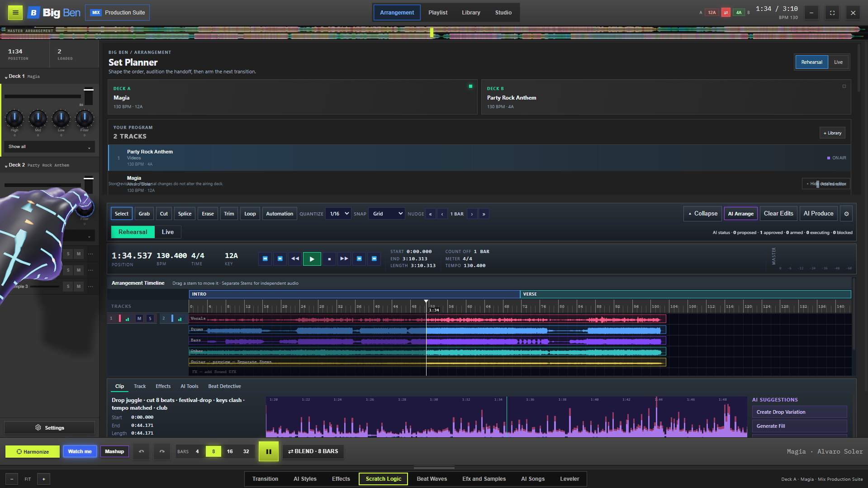The height and width of the screenshot is (488, 868).
Task: Select 16 bars blend length
Action: 230,451
